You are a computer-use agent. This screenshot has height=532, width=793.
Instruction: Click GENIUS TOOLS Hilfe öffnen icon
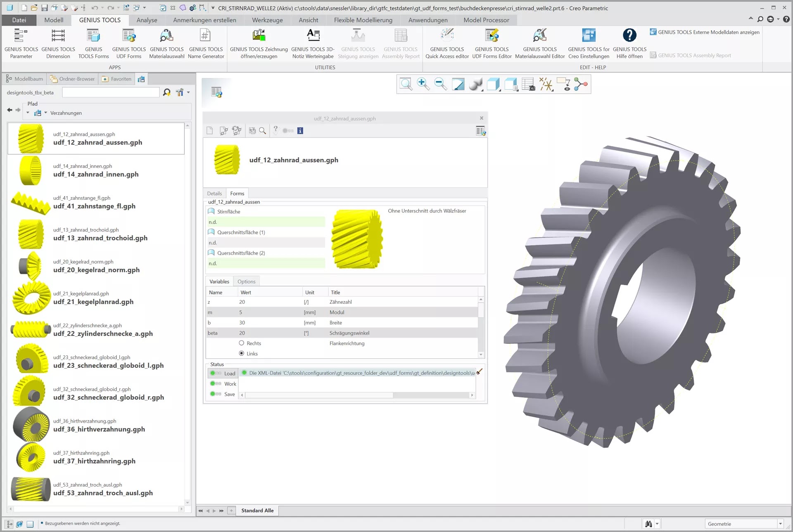629,35
